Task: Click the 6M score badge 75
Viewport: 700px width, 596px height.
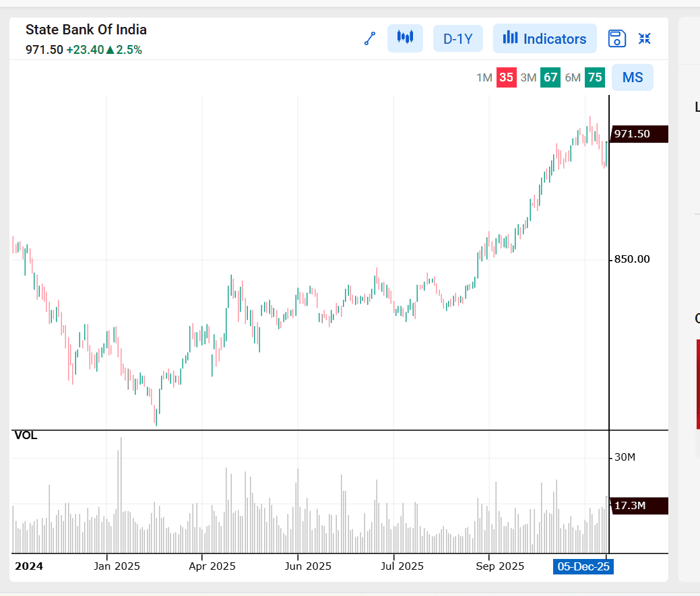Action: [x=595, y=77]
